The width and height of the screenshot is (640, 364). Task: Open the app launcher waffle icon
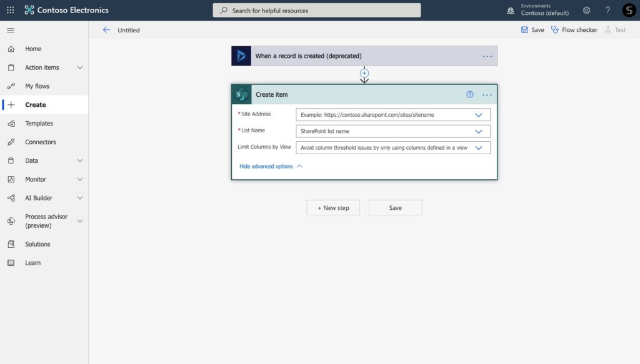pyautogui.click(x=10, y=10)
